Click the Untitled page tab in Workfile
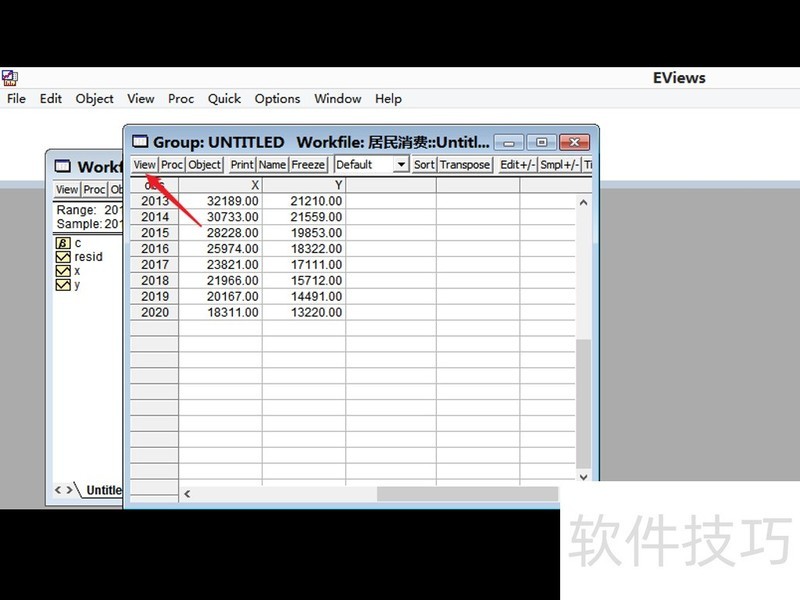The image size is (800, 600). (102, 490)
